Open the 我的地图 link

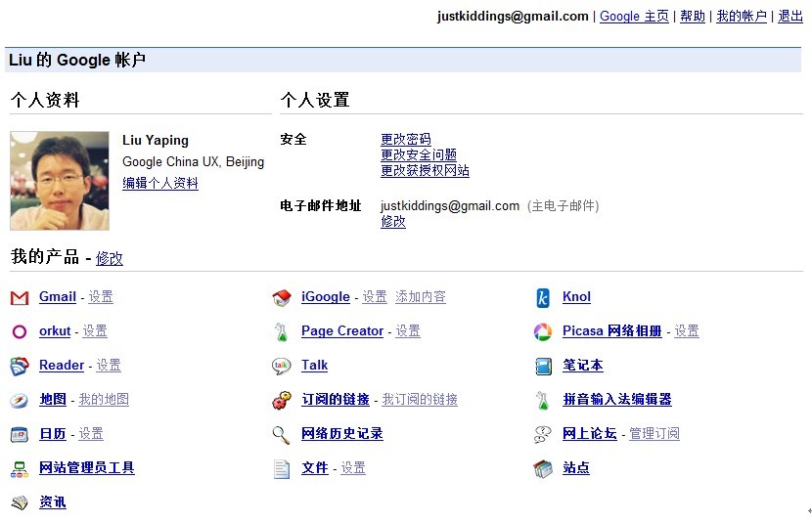click(x=104, y=399)
